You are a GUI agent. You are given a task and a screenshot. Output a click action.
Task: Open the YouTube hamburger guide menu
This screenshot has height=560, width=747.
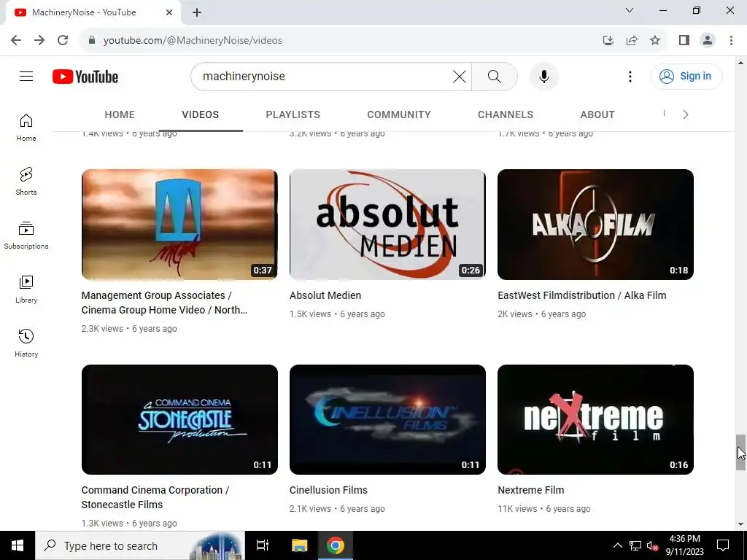pos(26,76)
